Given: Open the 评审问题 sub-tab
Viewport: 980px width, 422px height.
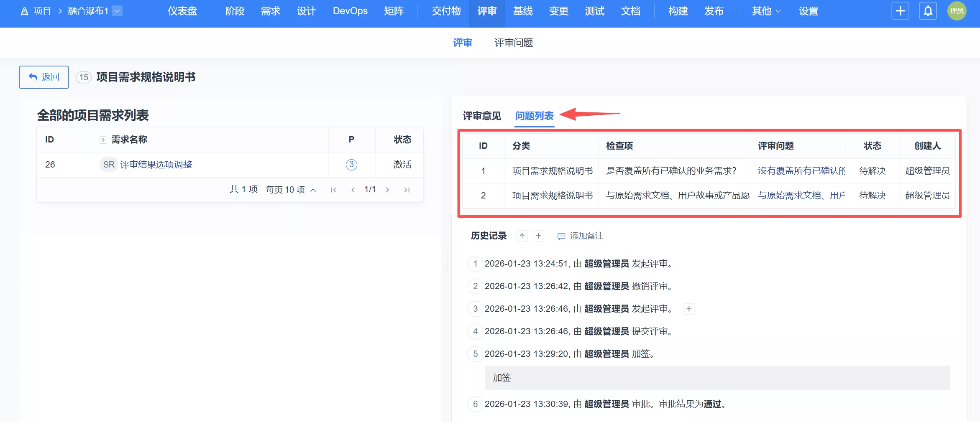Looking at the screenshot, I should (513, 43).
